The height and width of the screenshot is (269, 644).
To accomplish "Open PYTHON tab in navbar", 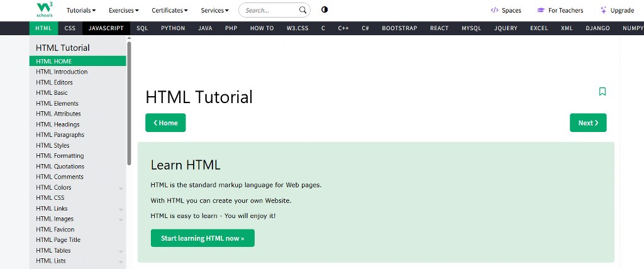I will pyautogui.click(x=173, y=28).
